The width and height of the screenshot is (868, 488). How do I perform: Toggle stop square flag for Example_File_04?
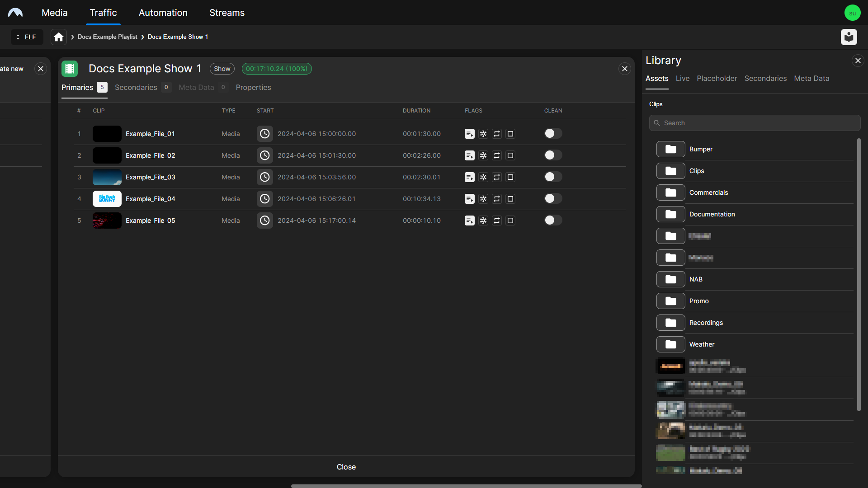(510, 199)
